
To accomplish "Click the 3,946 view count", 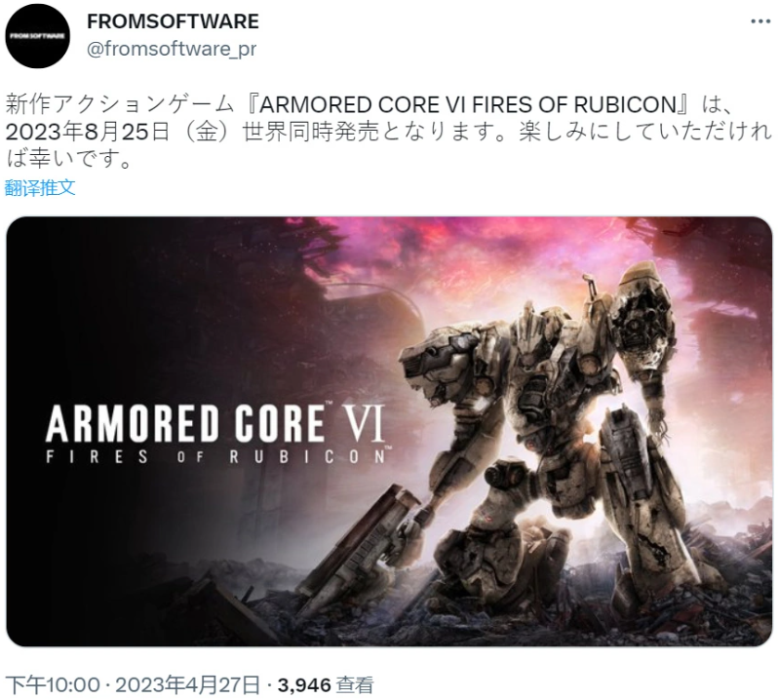I will [304, 685].
